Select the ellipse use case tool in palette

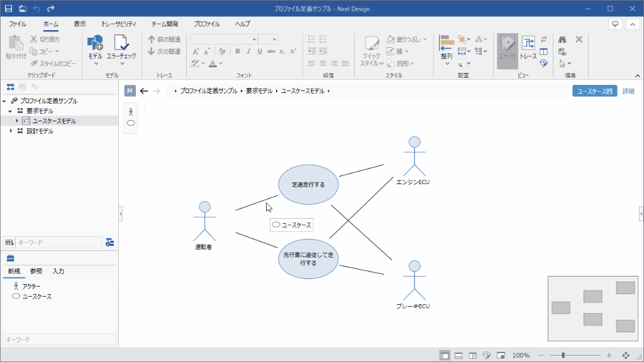pos(131,123)
